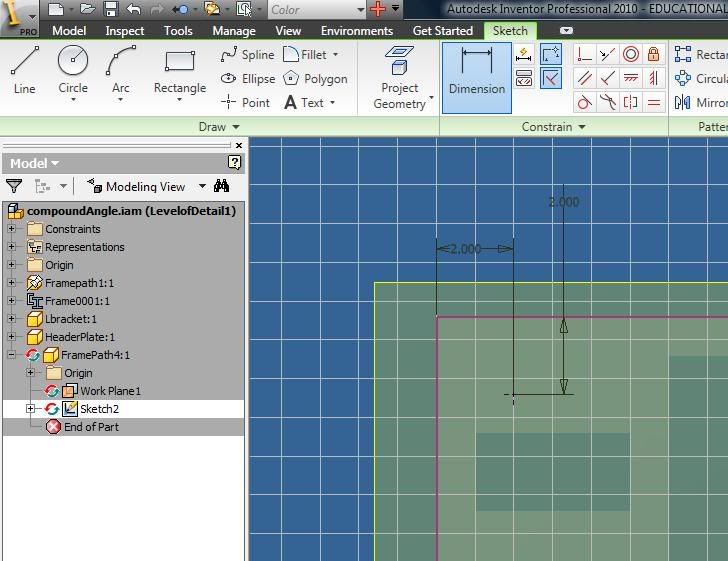
Task: Click the Polygon tool
Action: pyautogui.click(x=315, y=79)
